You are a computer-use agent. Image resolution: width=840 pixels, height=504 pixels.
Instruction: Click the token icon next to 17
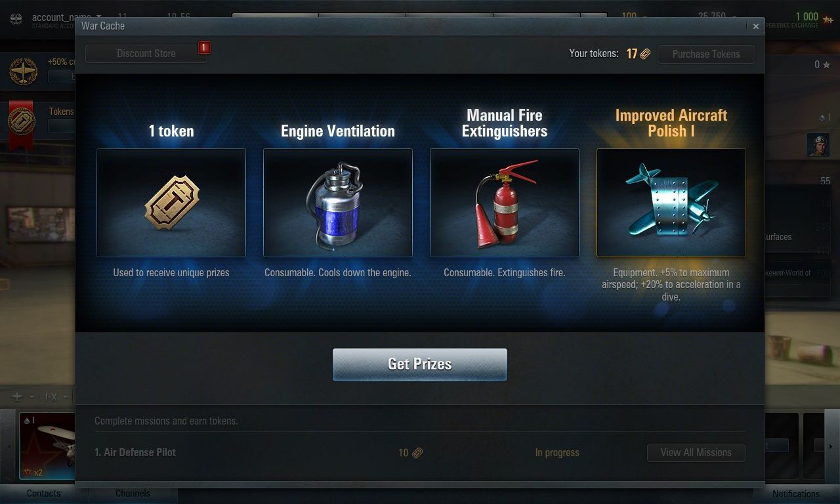click(645, 54)
